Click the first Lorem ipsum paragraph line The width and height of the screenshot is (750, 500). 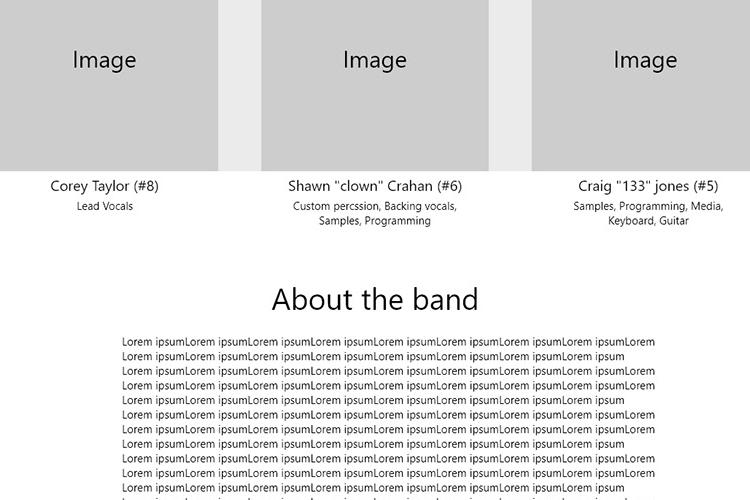coord(388,342)
